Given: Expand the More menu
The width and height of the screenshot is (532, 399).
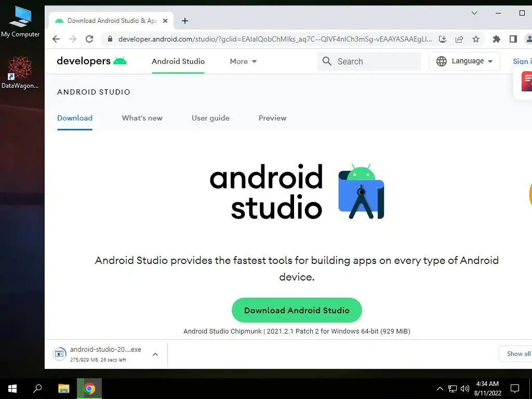Looking at the screenshot, I should click(243, 61).
